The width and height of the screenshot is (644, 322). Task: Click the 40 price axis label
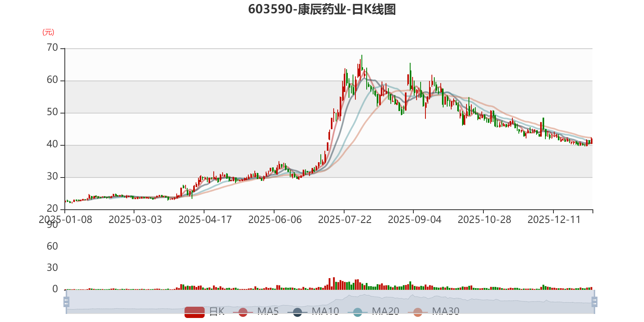click(52, 144)
